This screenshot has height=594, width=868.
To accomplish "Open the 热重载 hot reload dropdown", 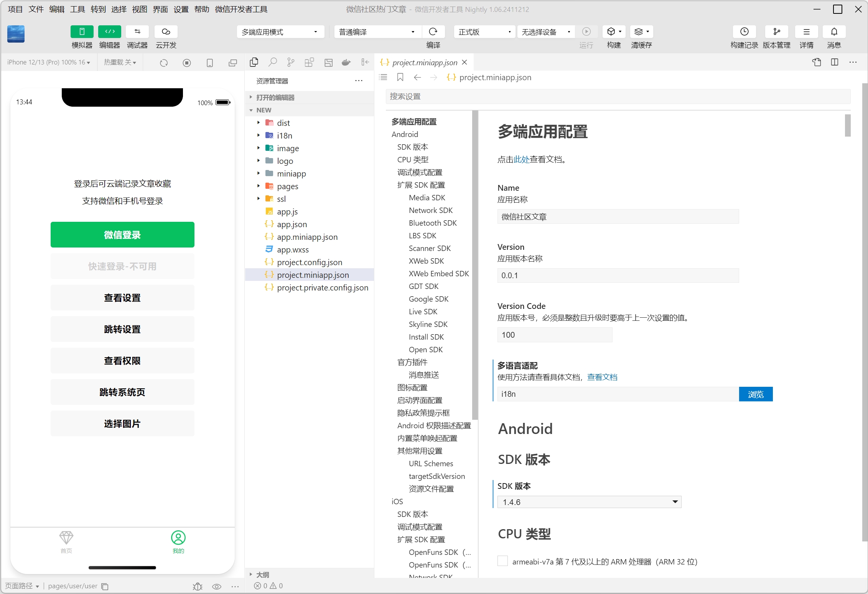I will coord(120,62).
